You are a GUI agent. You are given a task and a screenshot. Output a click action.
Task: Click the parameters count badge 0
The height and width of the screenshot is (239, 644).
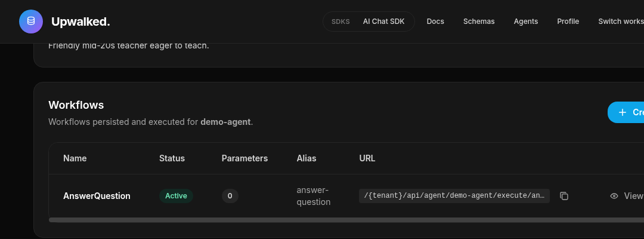[x=230, y=196]
